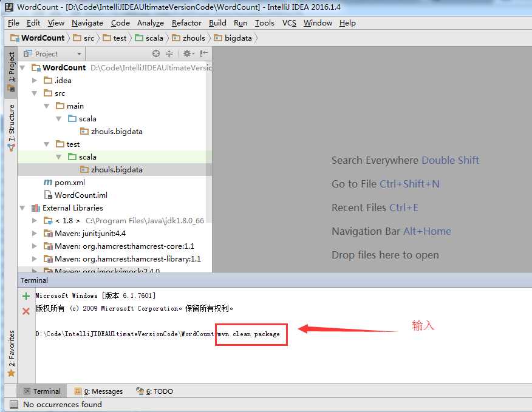Open the Tools menu
The image size is (532, 412).
pos(264,22)
